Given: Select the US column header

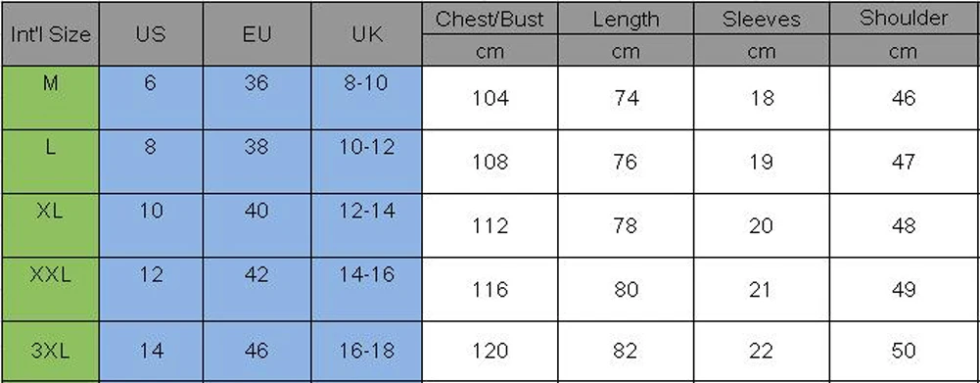Looking at the screenshot, I should 151,33.
